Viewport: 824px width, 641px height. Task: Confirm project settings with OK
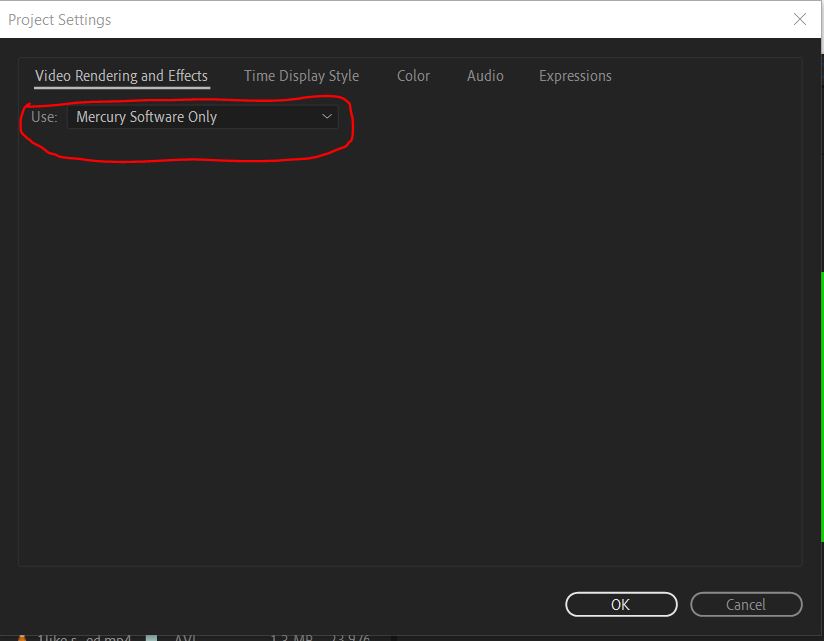(620, 604)
